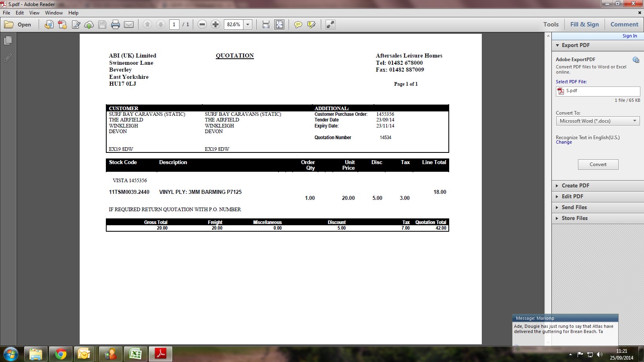Select the fit-width scrolling mode icon
The height and width of the screenshot is (362, 644).
(266, 25)
